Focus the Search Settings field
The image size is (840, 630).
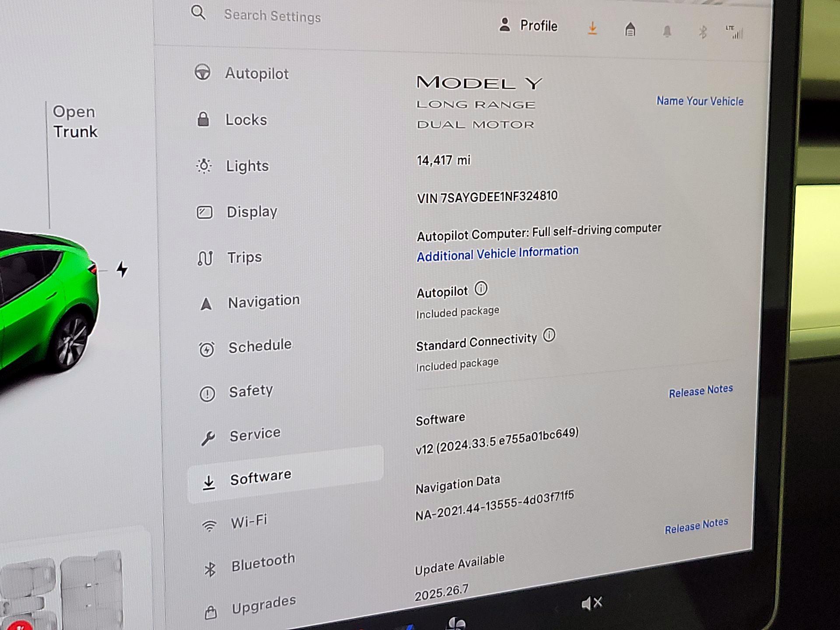tap(273, 16)
